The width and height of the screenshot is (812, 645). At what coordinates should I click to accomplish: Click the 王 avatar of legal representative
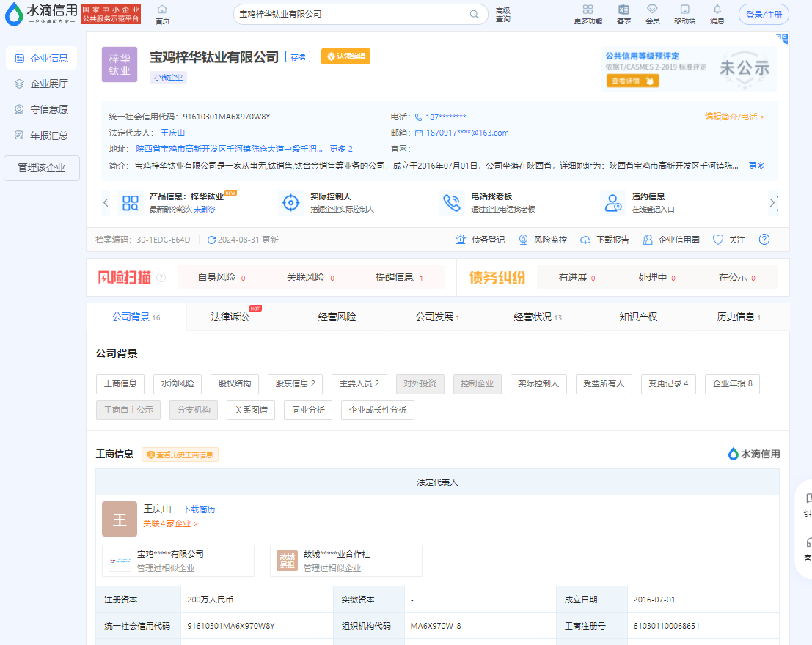(120, 519)
